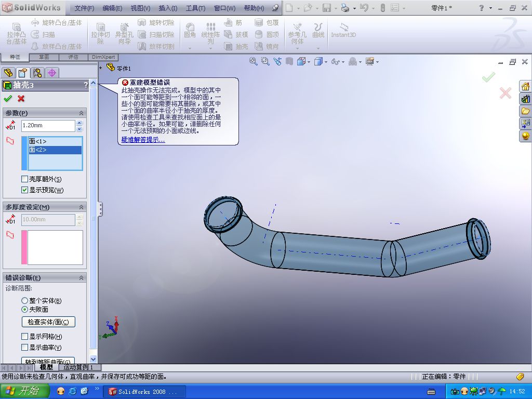Viewport: 532px width, 399px height.
Task: Open the View Settings icon
Action: [x=370, y=61]
